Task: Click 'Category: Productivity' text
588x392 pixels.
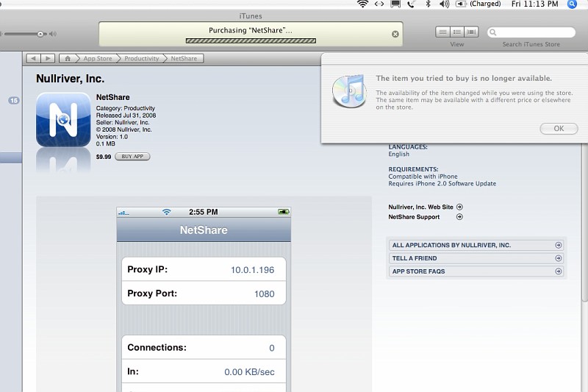Action: click(x=125, y=108)
